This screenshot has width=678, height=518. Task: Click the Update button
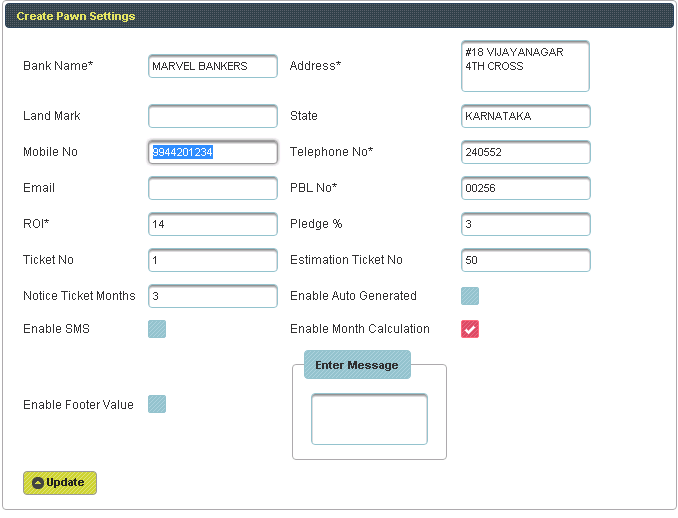coord(60,483)
